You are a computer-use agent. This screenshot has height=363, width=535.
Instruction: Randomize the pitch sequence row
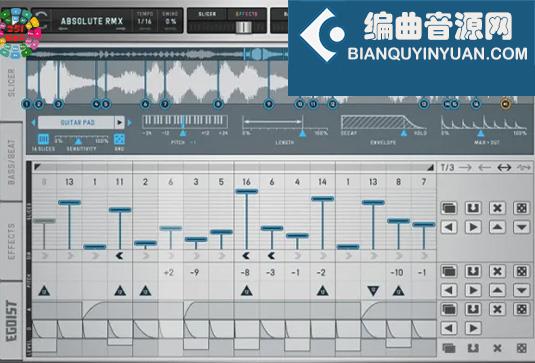coord(522,271)
